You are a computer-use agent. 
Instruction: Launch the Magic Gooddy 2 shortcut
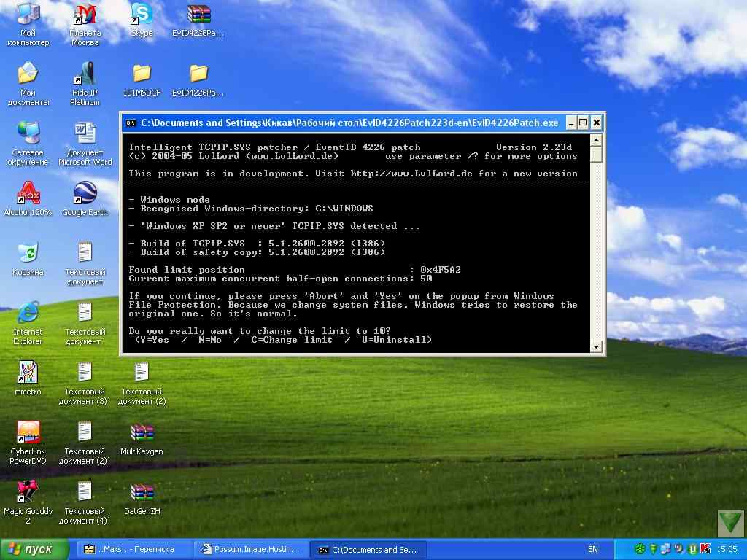pyautogui.click(x=28, y=502)
